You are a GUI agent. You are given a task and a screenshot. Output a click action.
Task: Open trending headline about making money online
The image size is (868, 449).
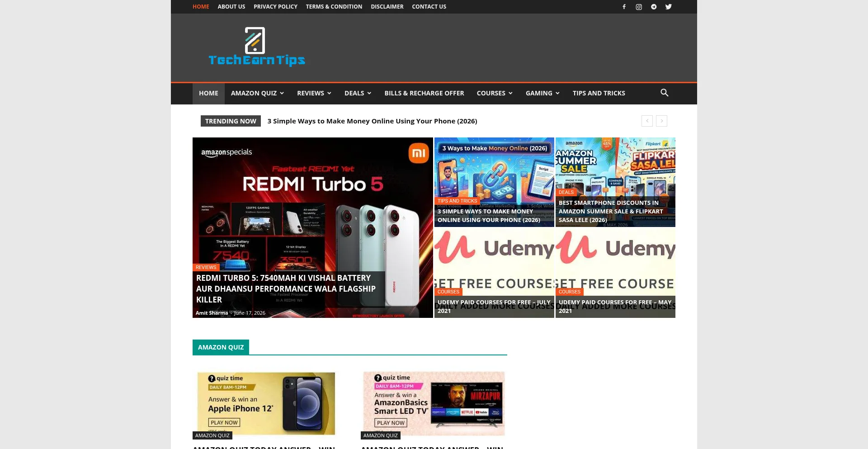(372, 121)
